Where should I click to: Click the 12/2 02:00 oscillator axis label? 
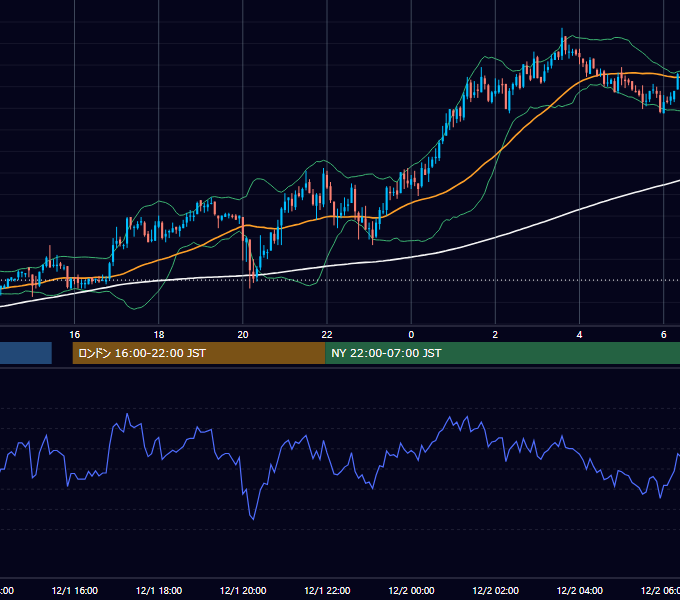point(495,591)
